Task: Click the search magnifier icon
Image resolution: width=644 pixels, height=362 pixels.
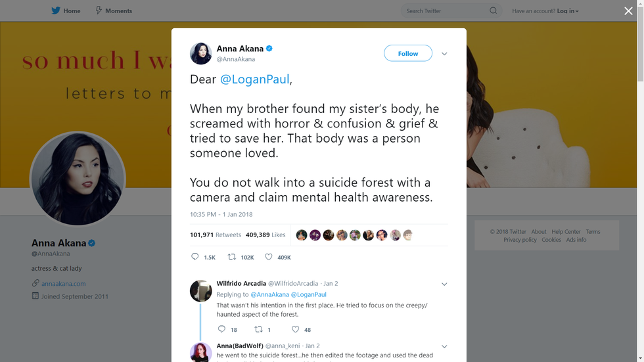Action: (x=494, y=11)
